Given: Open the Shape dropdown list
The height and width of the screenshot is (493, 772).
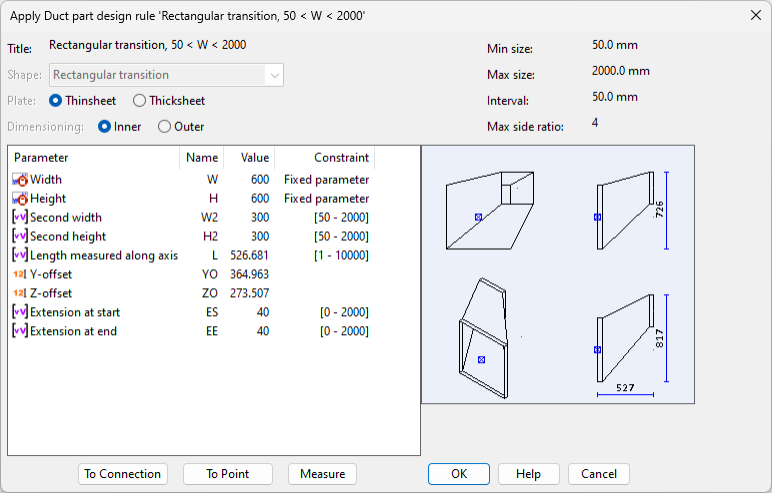Looking at the screenshot, I should coord(273,75).
